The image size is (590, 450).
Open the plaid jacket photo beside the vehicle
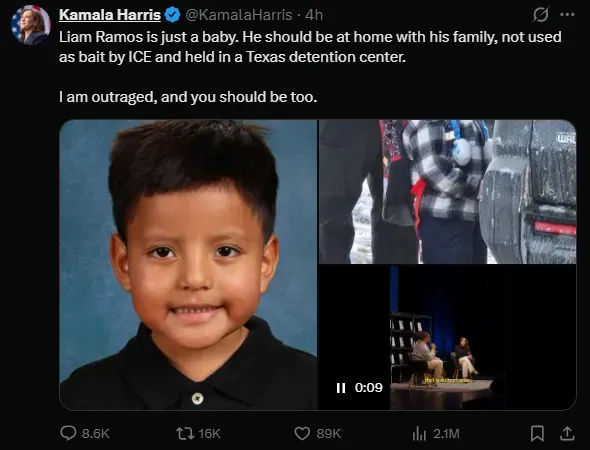click(x=447, y=192)
